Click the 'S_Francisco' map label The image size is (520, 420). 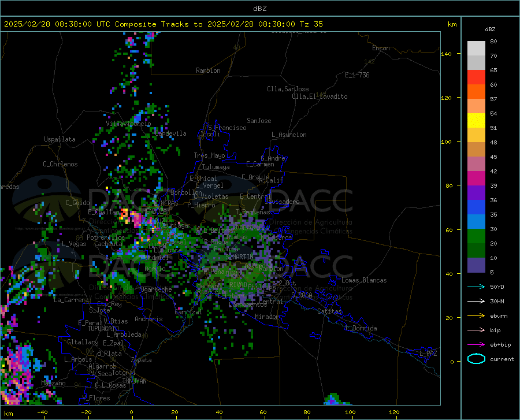tap(227, 128)
